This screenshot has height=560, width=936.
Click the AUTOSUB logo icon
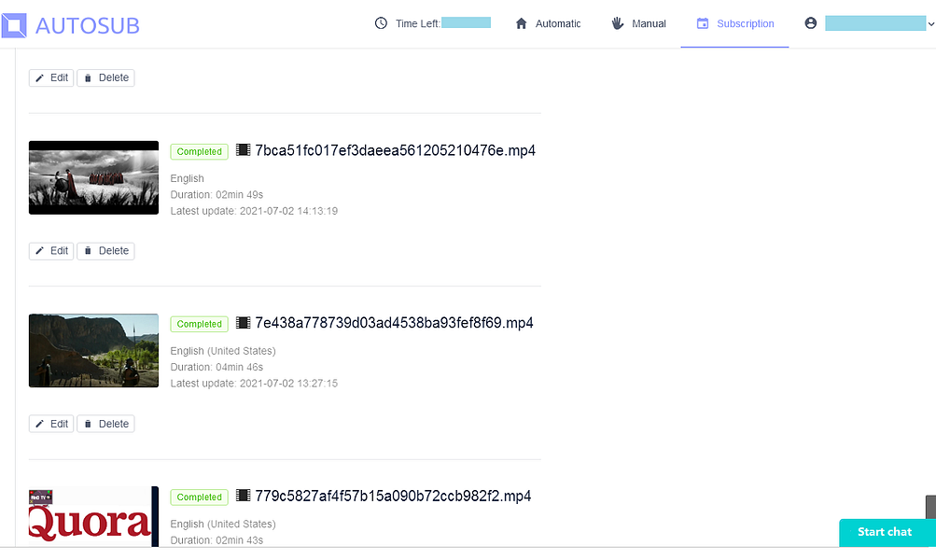click(x=14, y=23)
